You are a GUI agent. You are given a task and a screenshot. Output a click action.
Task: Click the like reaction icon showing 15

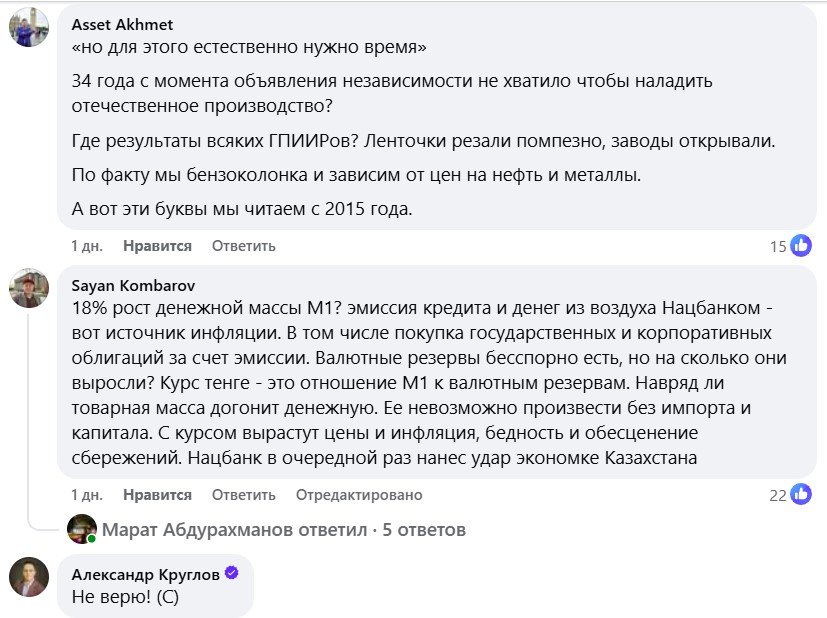pos(801,246)
